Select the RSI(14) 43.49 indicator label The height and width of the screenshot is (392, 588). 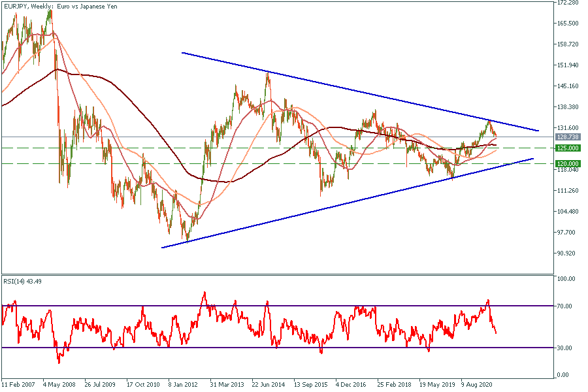point(25,281)
